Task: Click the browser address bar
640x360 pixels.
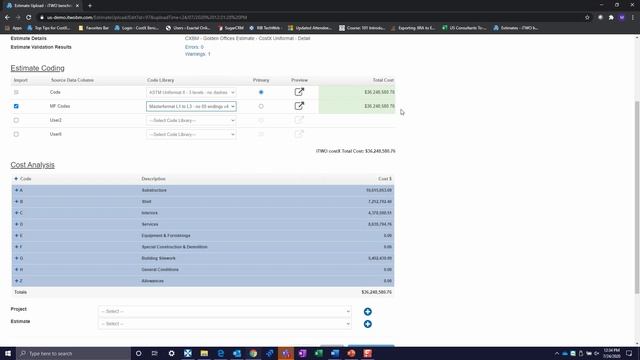Action: click(310, 18)
